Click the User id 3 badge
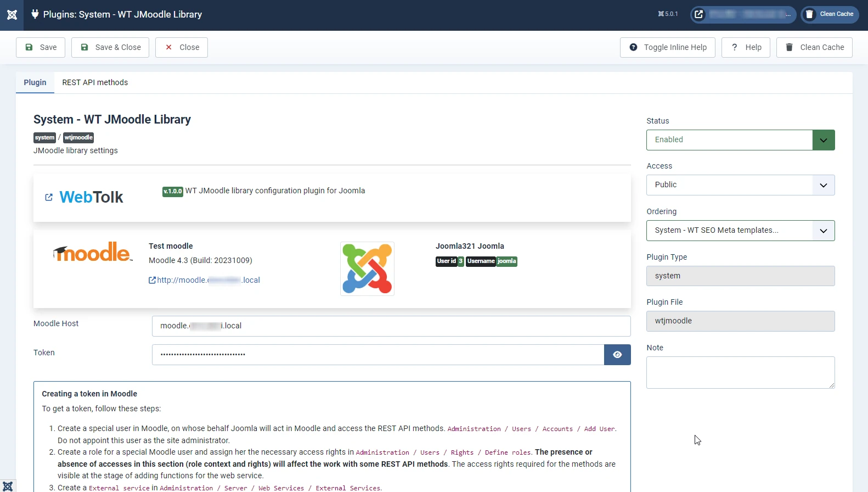This screenshot has width=868, height=492. 450,261
